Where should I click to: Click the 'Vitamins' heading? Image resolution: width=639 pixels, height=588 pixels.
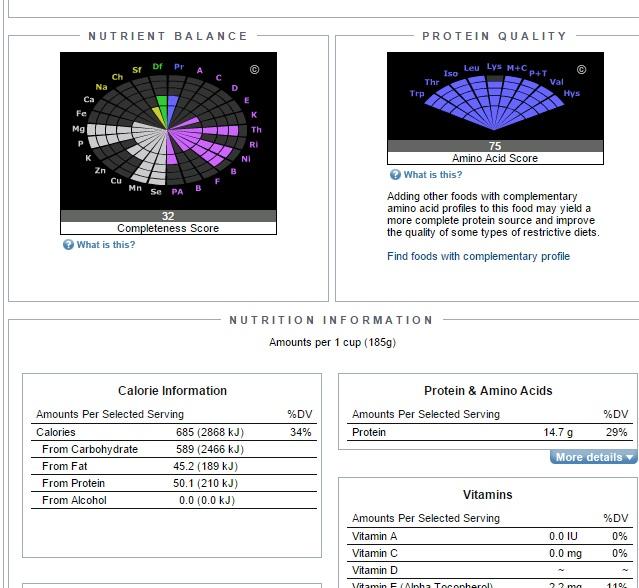click(x=487, y=494)
